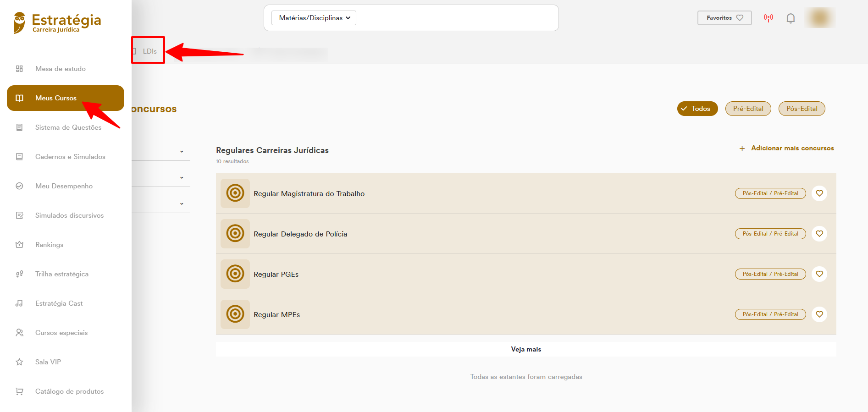Open Sala VIP
868x412 pixels.
point(48,362)
